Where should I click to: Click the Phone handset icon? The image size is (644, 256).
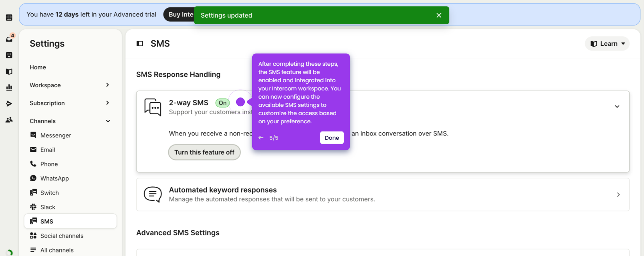point(33,164)
